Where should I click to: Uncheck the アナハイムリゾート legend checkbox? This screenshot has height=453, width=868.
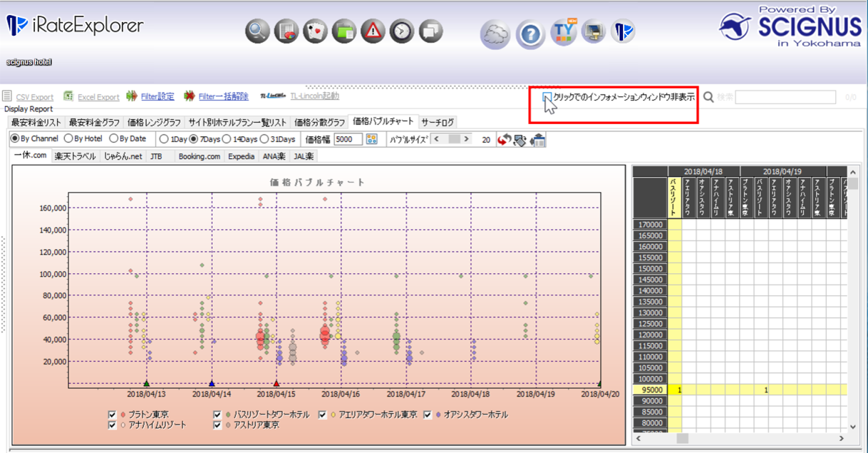pos(112,425)
